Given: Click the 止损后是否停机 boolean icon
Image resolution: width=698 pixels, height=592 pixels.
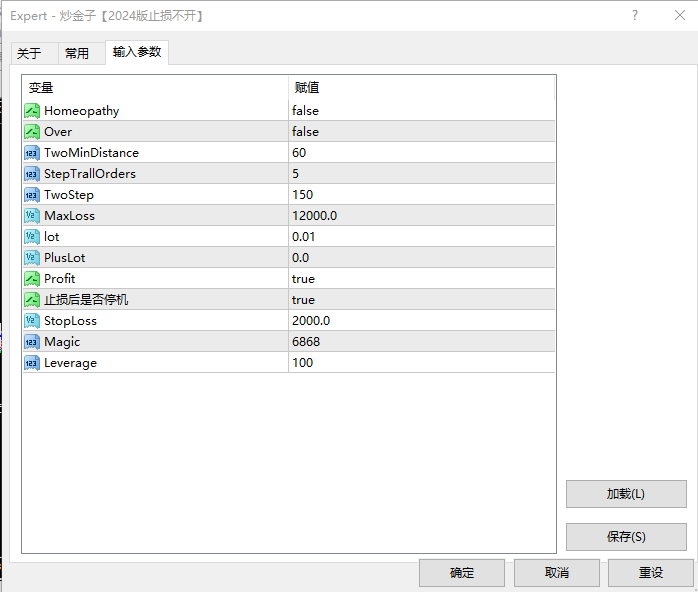Looking at the screenshot, I should click(32, 300).
